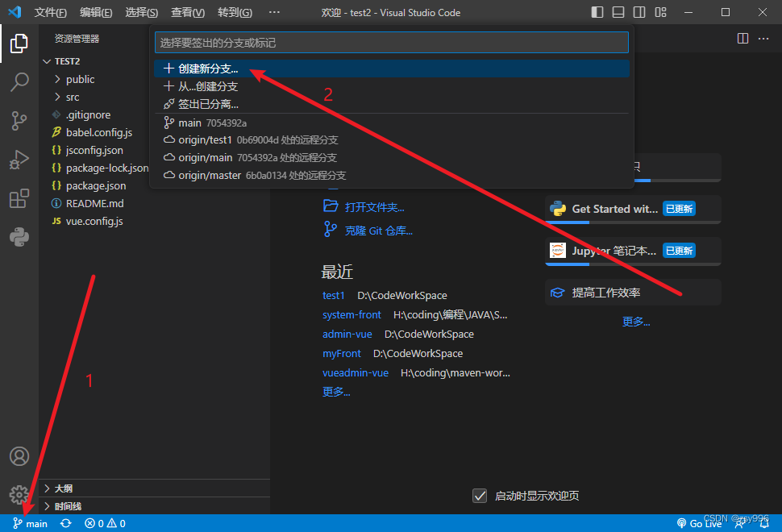Choose origin/master remote branch
Screen dimensions: 782x532
pyautogui.click(x=392, y=176)
